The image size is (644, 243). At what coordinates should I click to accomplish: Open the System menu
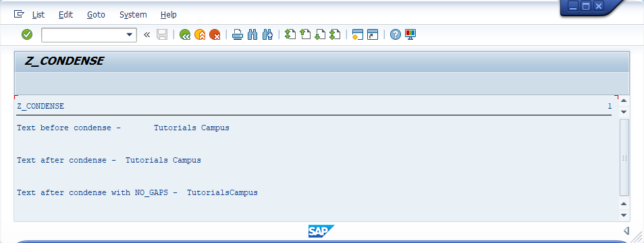click(x=133, y=15)
